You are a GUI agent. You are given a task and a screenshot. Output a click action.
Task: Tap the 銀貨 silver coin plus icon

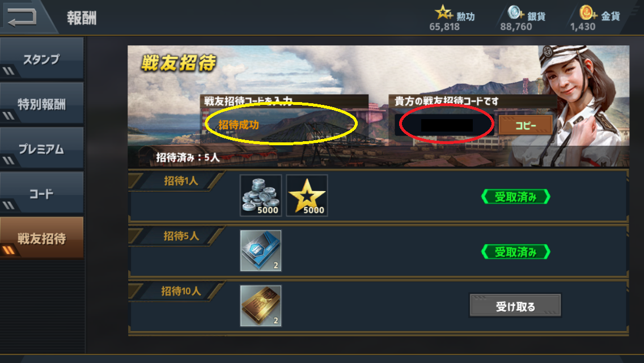tap(515, 12)
